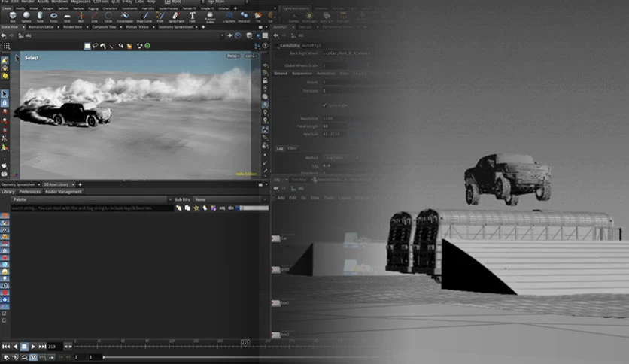The height and width of the screenshot is (364, 629).
Task: Select the Sphere shelf tool
Action: [26, 16]
